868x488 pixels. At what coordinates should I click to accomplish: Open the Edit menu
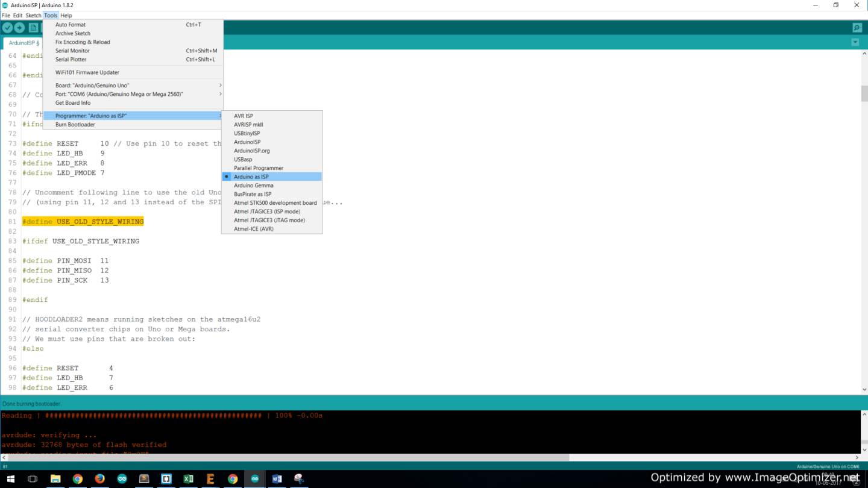coord(18,15)
